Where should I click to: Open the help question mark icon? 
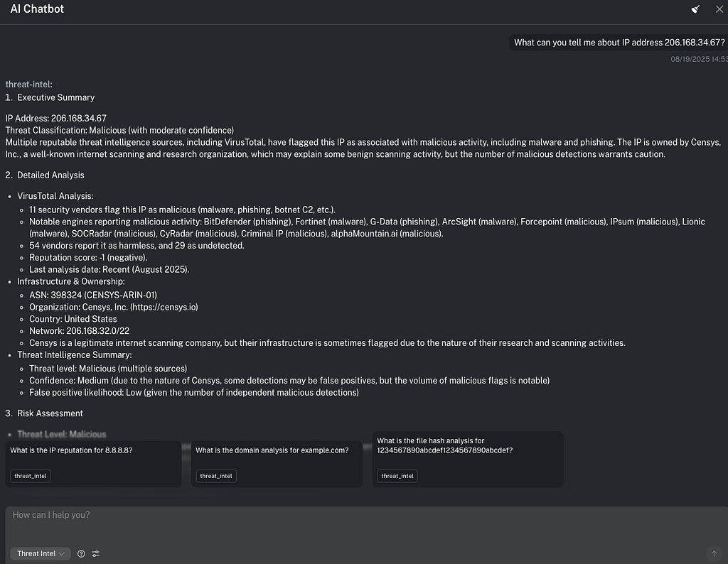coord(81,553)
